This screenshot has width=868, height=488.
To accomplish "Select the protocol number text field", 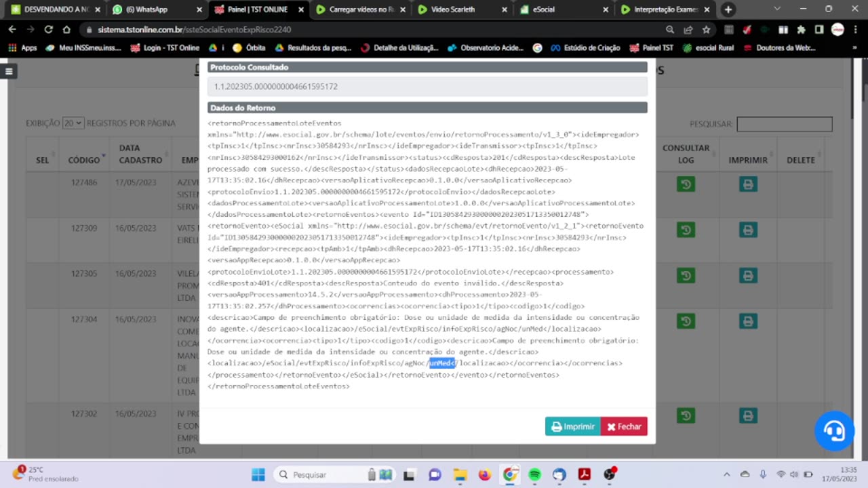I will tap(427, 86).
